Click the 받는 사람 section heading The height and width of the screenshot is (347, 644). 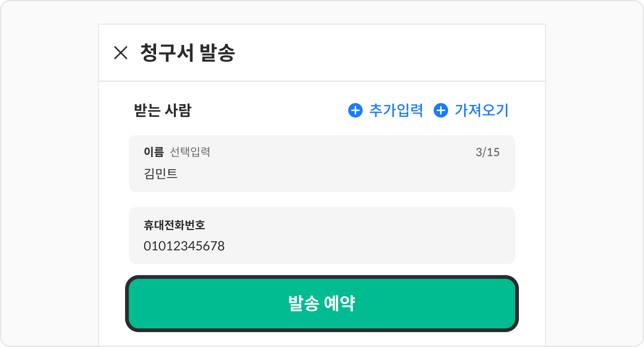[x=162, y=110]
